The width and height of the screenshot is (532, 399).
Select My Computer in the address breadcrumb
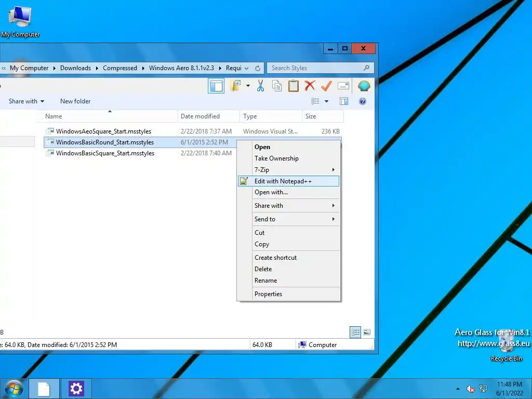[29, 68]
